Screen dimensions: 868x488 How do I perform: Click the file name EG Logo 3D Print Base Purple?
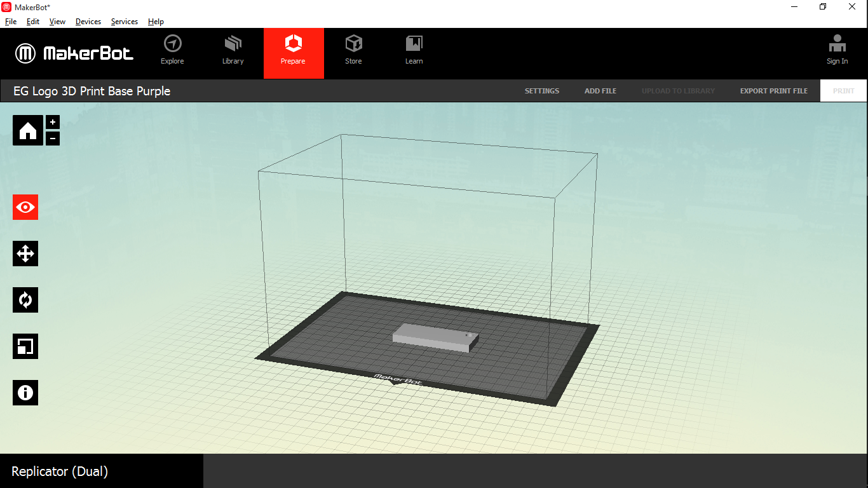92,91
